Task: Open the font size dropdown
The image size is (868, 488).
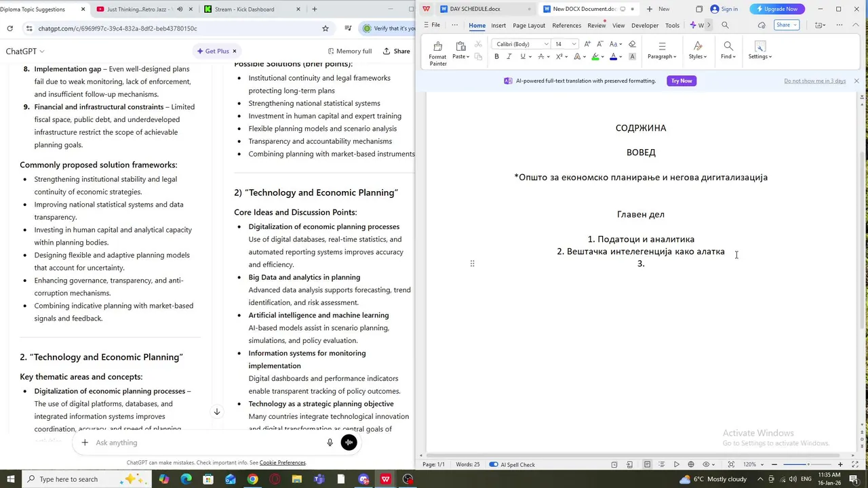Action: (x=574, y=44)
